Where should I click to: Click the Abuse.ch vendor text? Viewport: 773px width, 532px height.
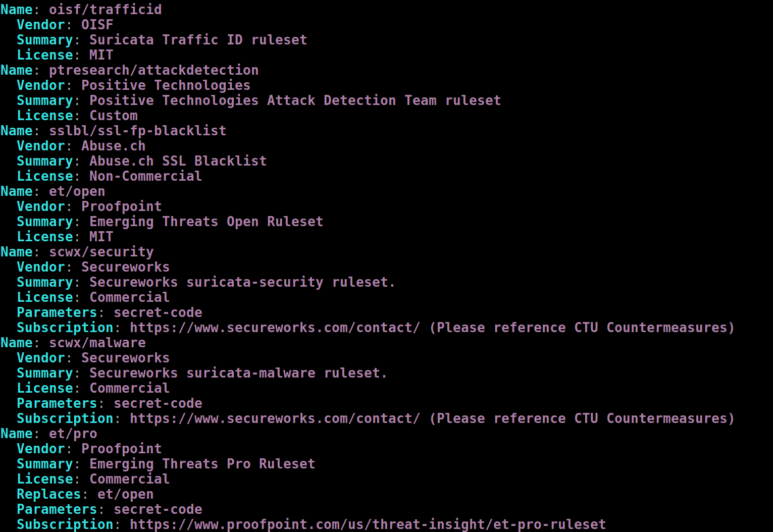coord(113,146)
